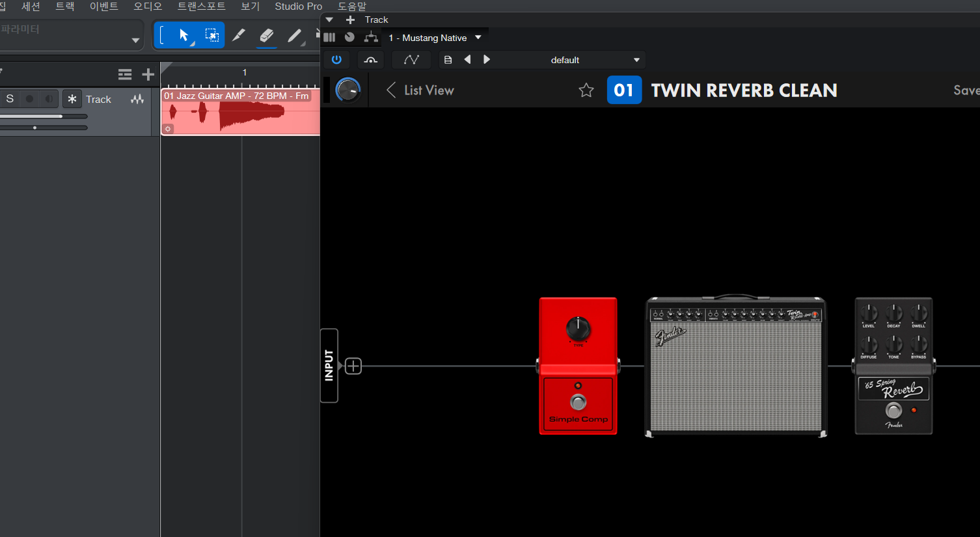Image resolution: width=980 pixels, height=537 pixels.
Task: Open the default preset dropdown
Action: coord(636,60)
